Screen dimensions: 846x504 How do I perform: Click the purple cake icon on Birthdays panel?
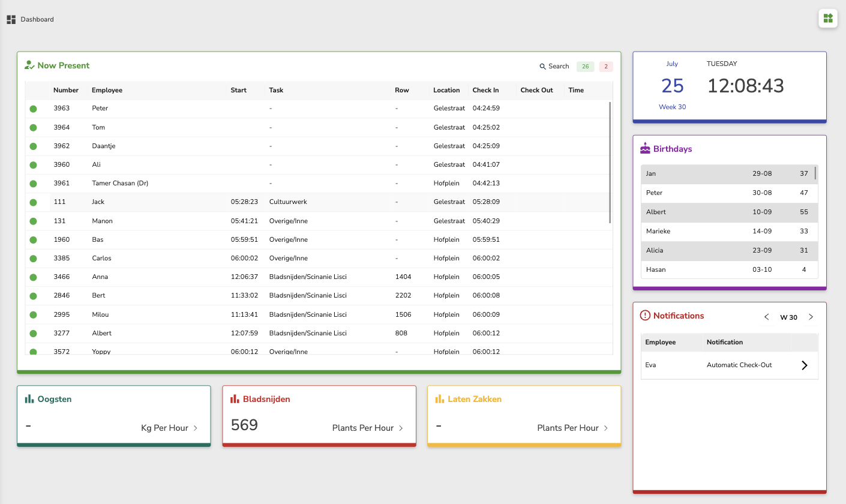645,148
